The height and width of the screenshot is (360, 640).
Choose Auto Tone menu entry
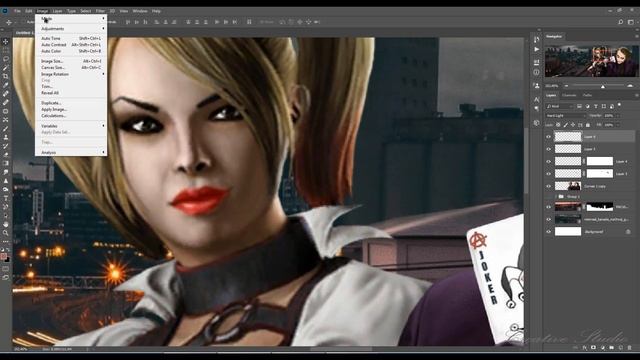(71, 38)
